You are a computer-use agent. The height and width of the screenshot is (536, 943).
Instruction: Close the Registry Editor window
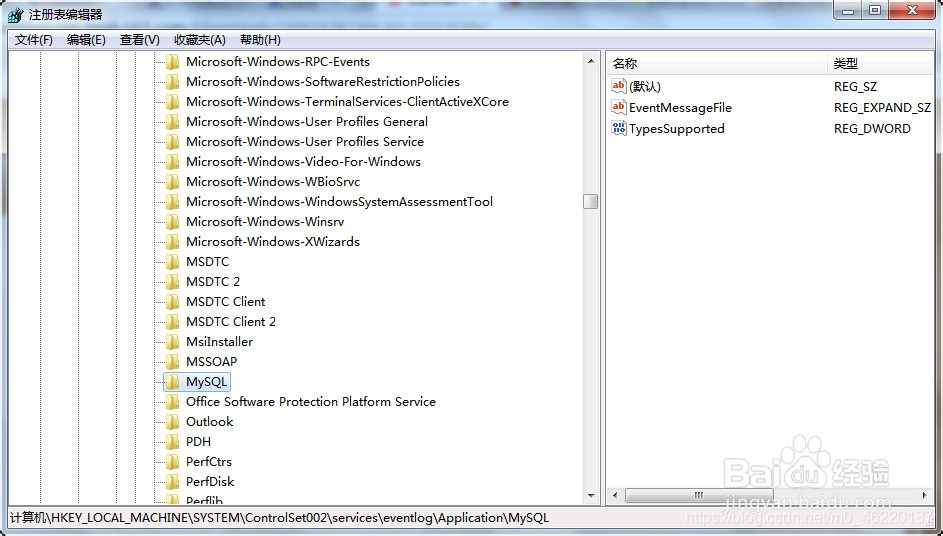912,10
